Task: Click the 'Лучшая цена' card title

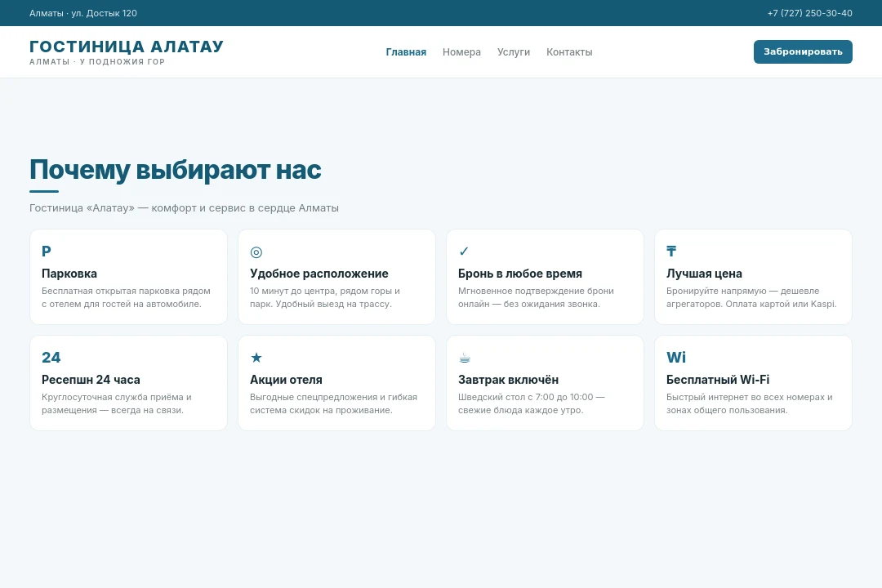Action: coord(704,274)
